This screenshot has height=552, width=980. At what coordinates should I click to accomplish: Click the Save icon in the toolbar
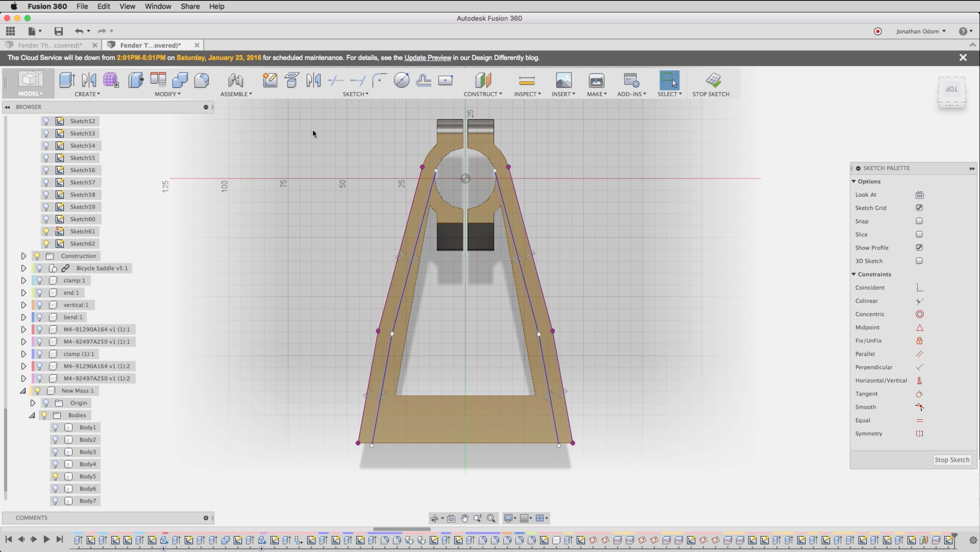(x=58, y=31)
